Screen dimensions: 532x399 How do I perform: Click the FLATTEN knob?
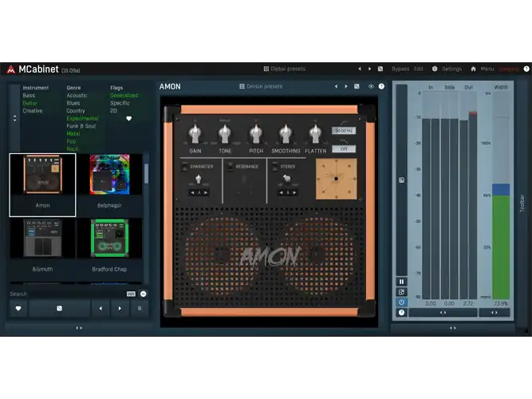pos(316,134)
